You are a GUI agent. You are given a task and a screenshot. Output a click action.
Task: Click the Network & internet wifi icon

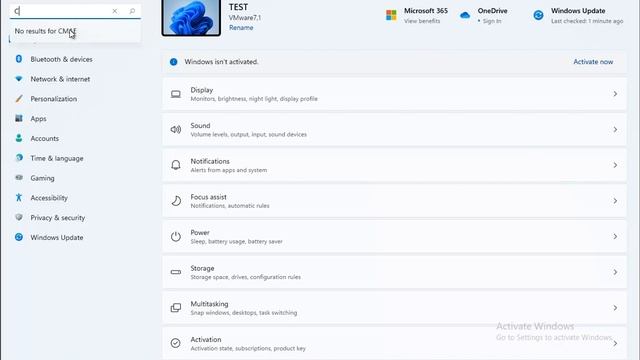(19, 79)
